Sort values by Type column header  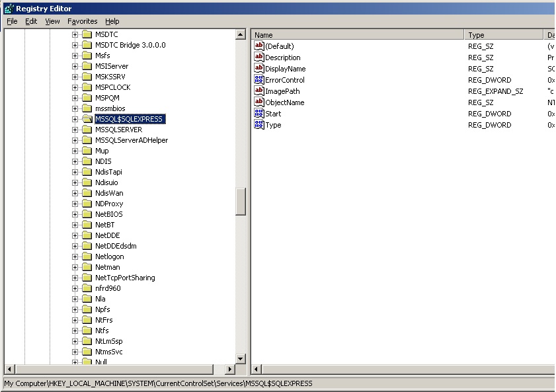(504, 35)
